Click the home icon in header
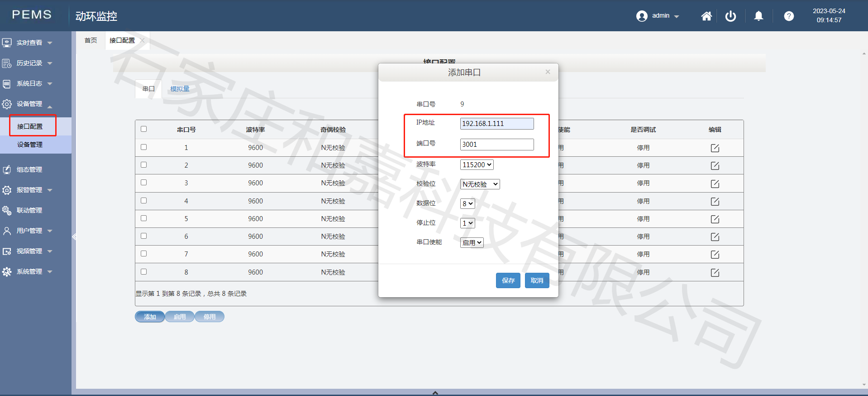The image size is (868, 396). 706,16
